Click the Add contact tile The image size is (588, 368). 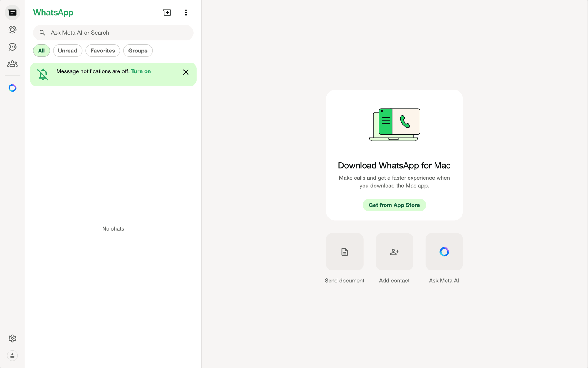coord(394,252)
